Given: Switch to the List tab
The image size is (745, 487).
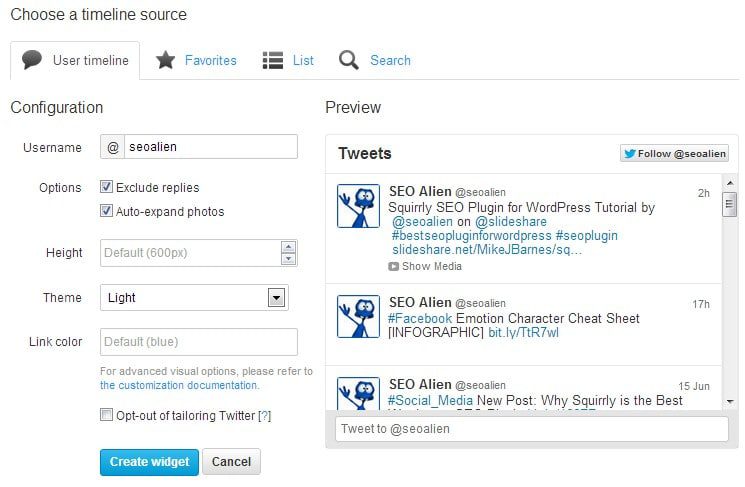Looking at the screenshot, I should point(288,60).
